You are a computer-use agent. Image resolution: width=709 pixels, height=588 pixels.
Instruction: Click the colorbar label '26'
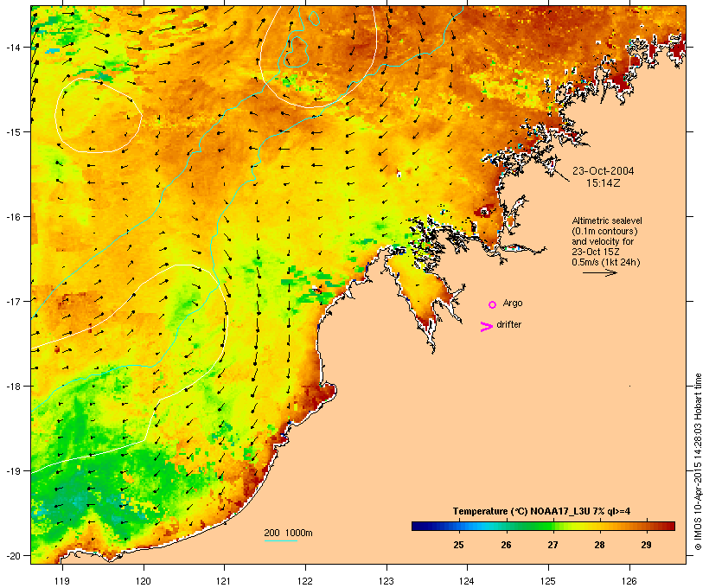506,545
